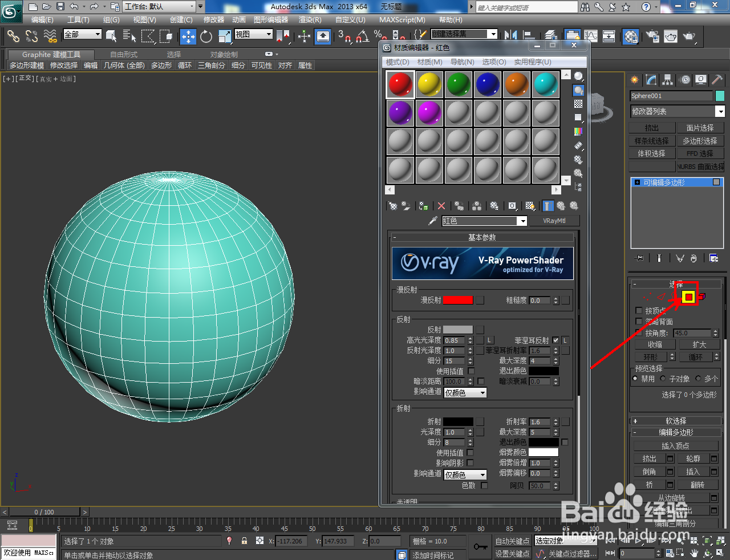Click the white 烟雾颜色 swatch
Viewport: 730px width, 560px height.
click(544, 452)
